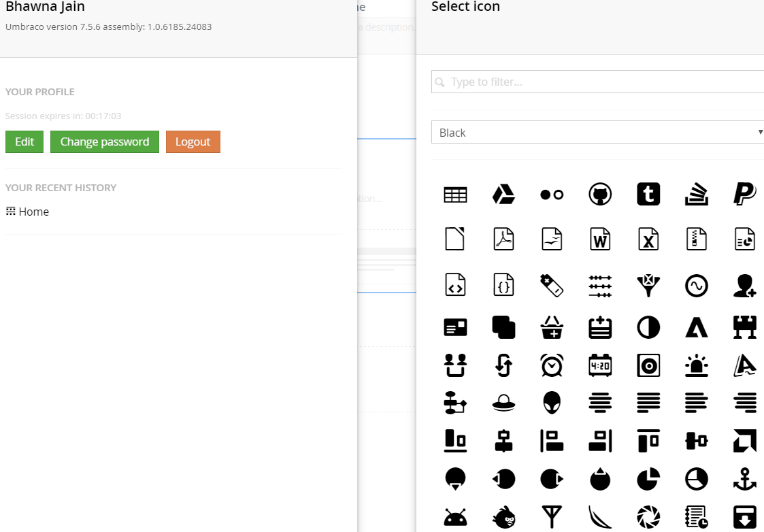This screenshot has height=532, width=764.
Task: Select the Android robot icon
Action: (455, 518)
